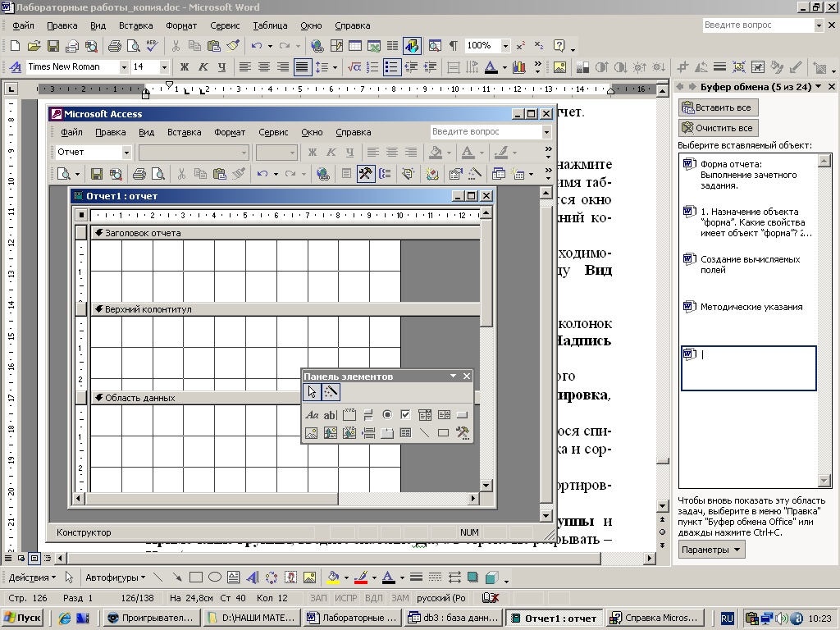Click the Пуск start button

(x=24, y=618)
